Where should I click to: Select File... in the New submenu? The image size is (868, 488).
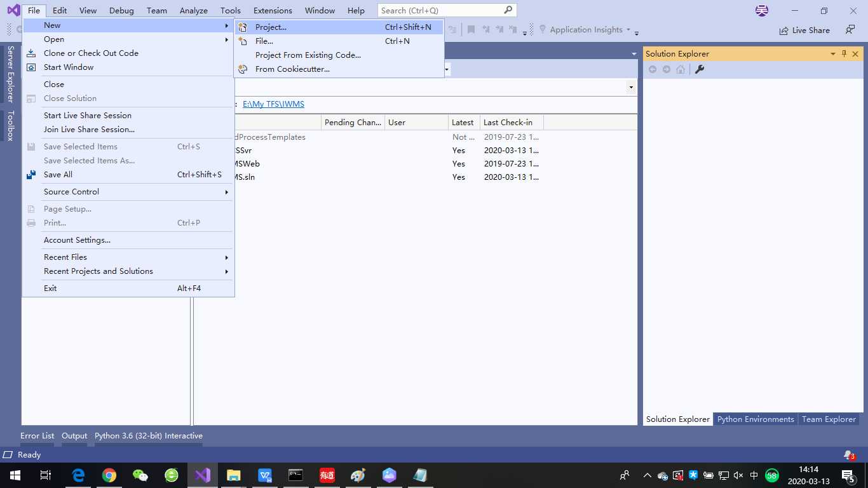point(339,41)
